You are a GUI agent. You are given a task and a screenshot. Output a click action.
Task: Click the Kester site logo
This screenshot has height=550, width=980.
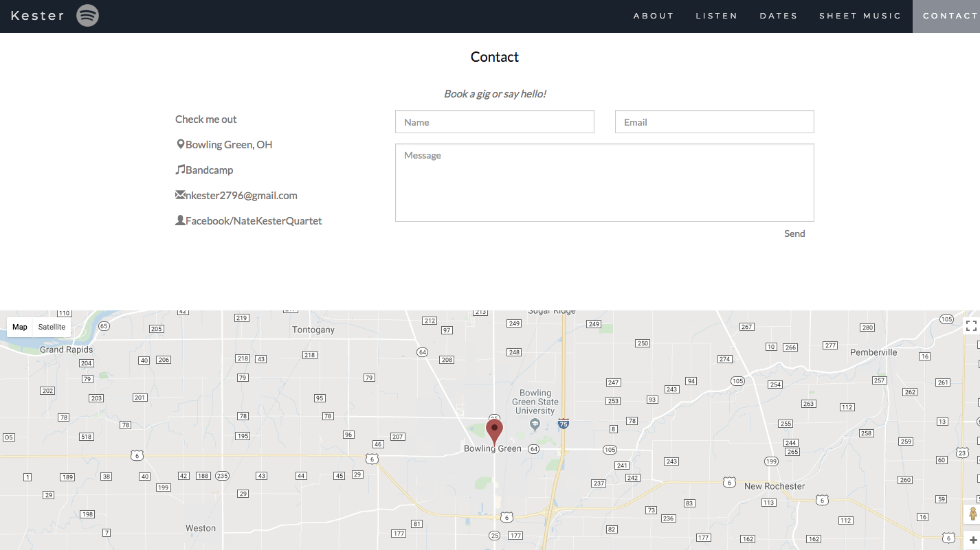click(x=38, y=15)
